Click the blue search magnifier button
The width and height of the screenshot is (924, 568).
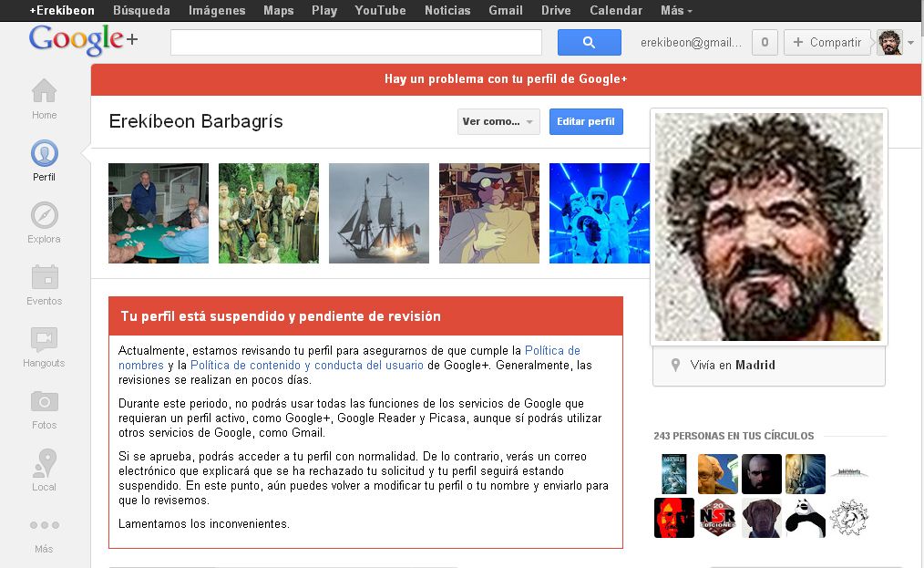[589, 43]
